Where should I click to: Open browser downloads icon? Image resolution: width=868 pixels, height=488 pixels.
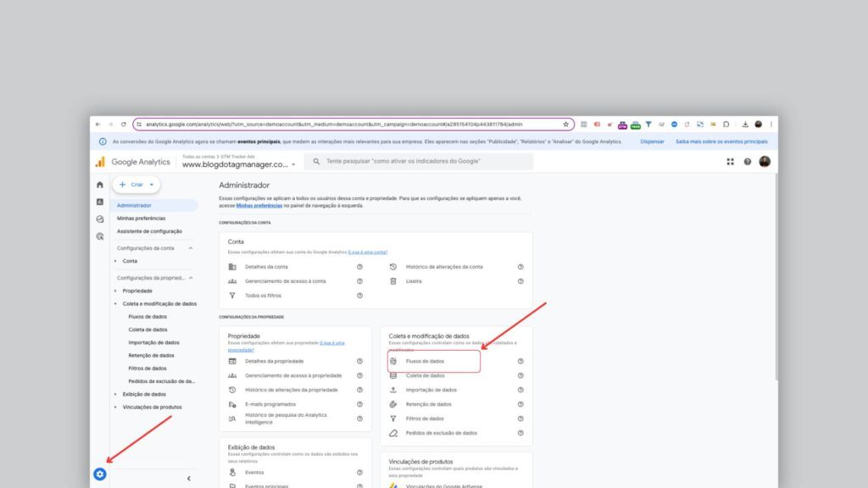click(745, 125)
